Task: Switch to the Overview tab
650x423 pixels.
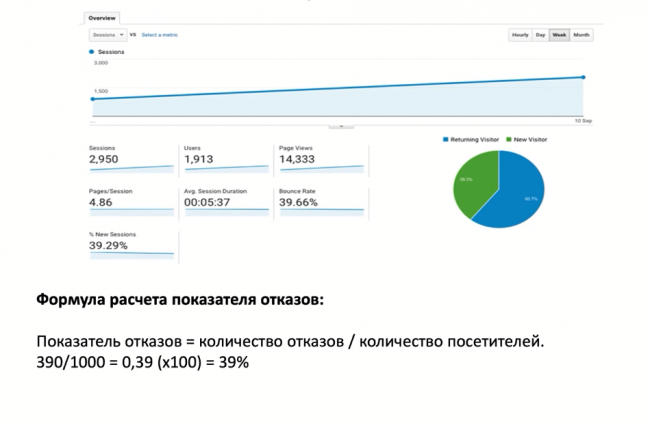Action: tap(101, 18)
